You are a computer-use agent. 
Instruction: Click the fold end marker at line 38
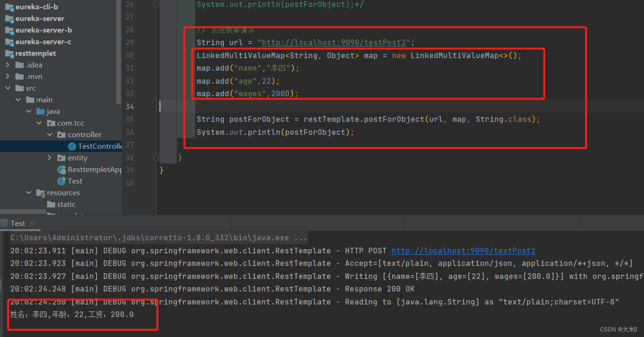pyautogui.click(x=156, y=158)
